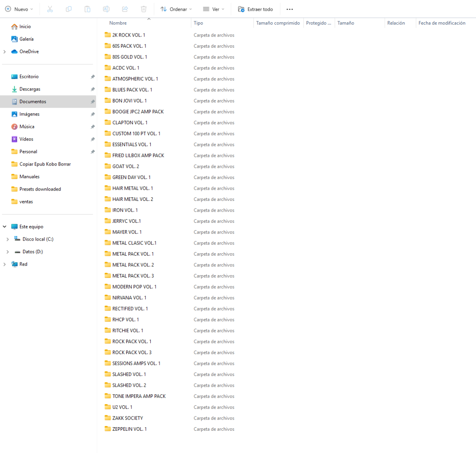Open the three-dot more options menu
The image size is (476, 453).
[290, 9]
